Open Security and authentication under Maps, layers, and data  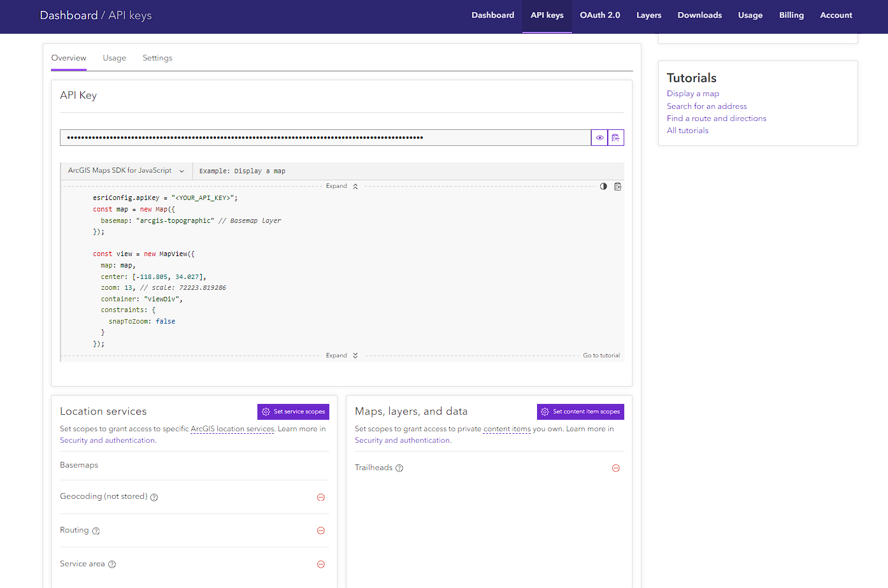coord(402,441)
